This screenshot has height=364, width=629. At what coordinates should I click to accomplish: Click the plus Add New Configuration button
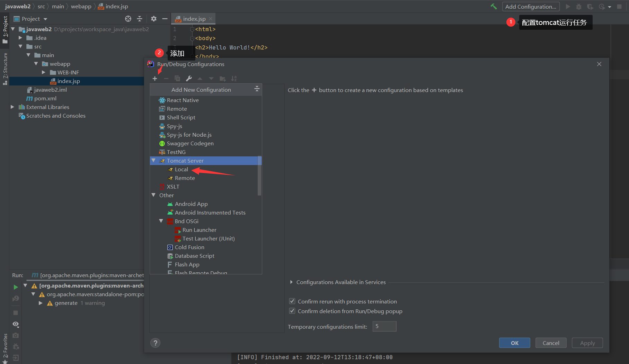[155, 79]
